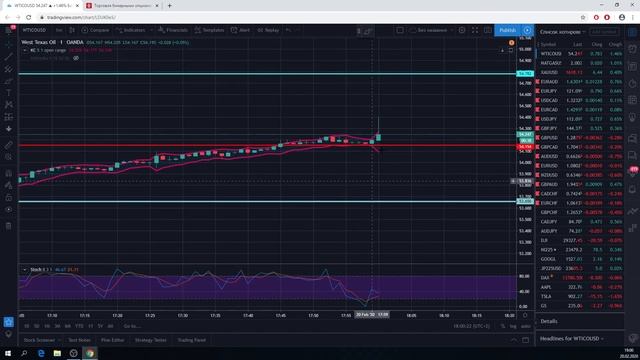
Task: Click the blue Publish button
Action: (507, 30)
